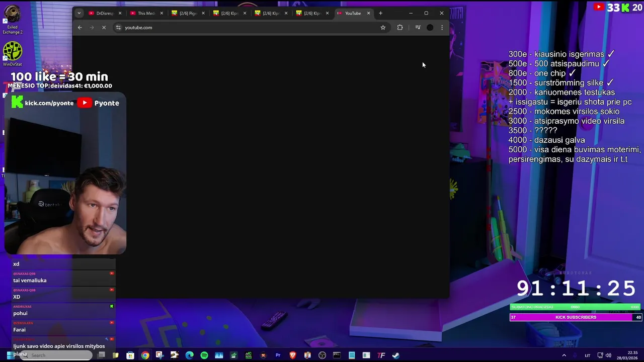Open Brave browser from the taskbar
644x362 pixels.
293,355
